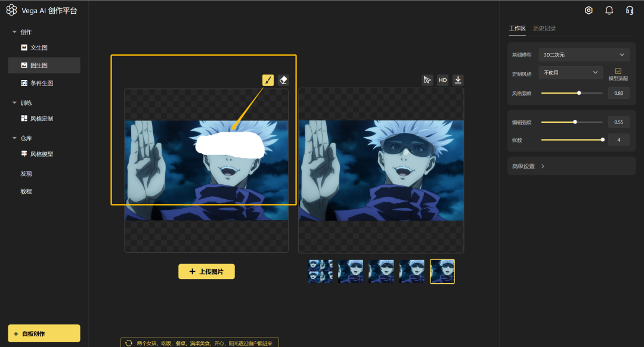Open 风格定制 in the sidebar
The image size is (644, 347).
click(44, 119)
